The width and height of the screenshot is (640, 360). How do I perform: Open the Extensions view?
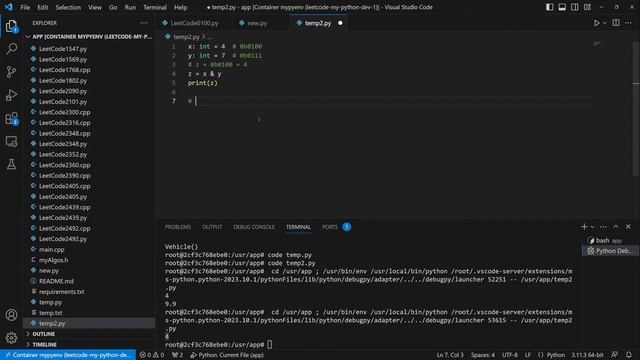click(11, 118)
